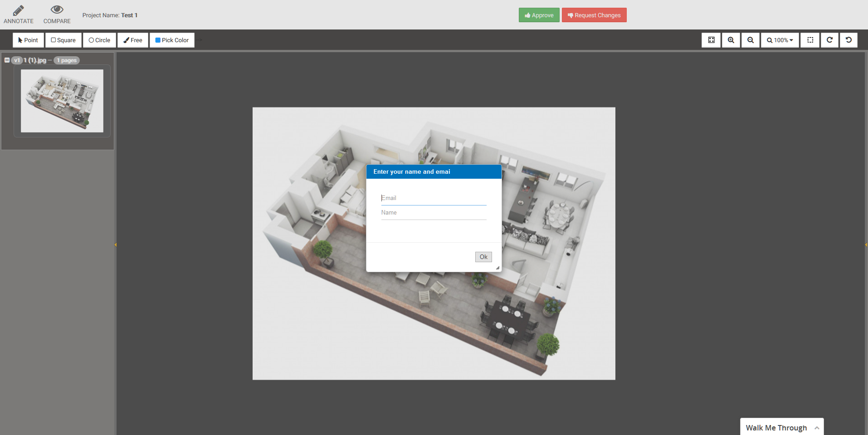
Task: Open the 100% zoom level dropdown
Action: click(x=780, y=40)
